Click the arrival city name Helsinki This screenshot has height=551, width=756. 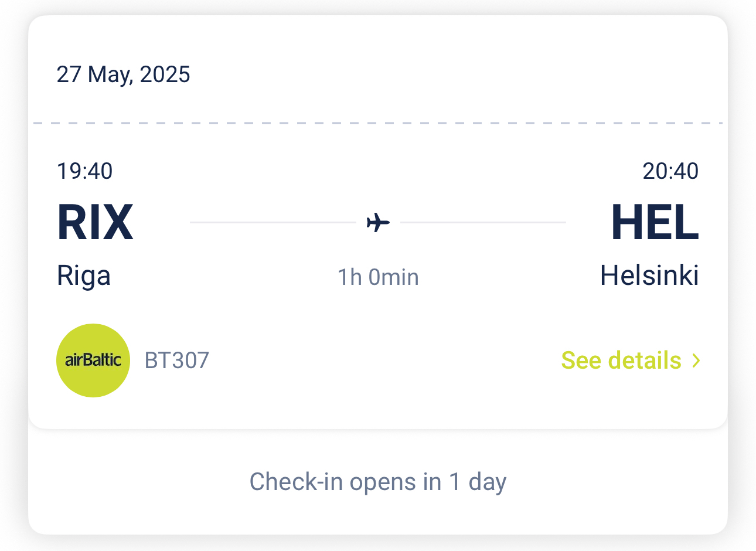click(x=649, y=275)
